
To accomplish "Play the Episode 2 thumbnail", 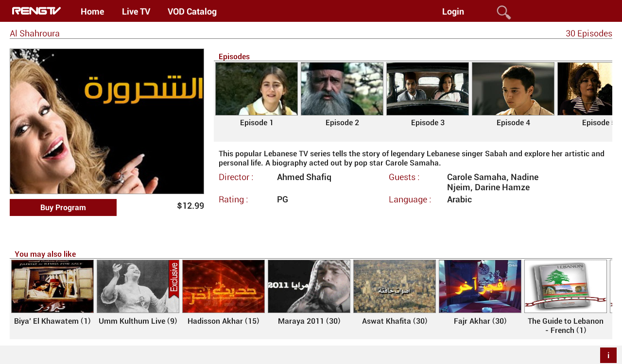I will coord(342,89).
